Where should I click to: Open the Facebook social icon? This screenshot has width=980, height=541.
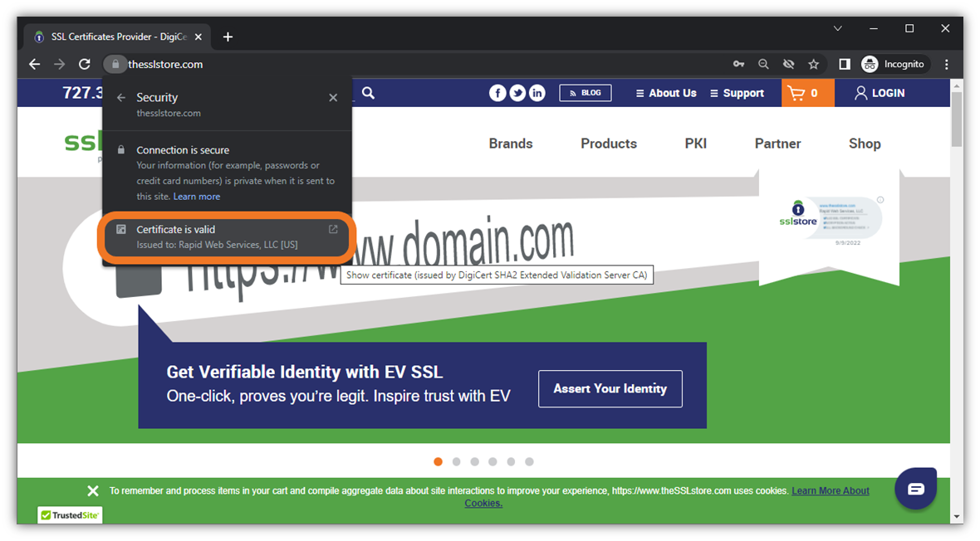497,93
